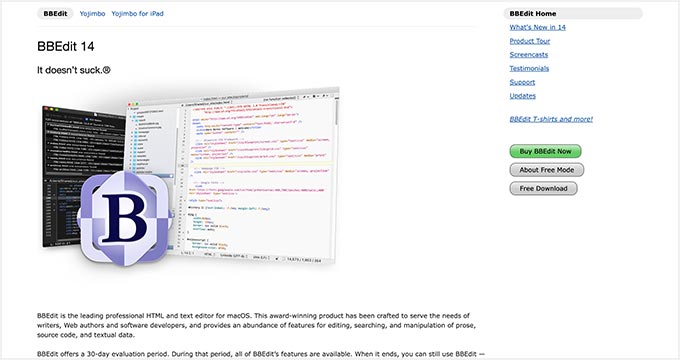Open the Updates link

point(523,96)
